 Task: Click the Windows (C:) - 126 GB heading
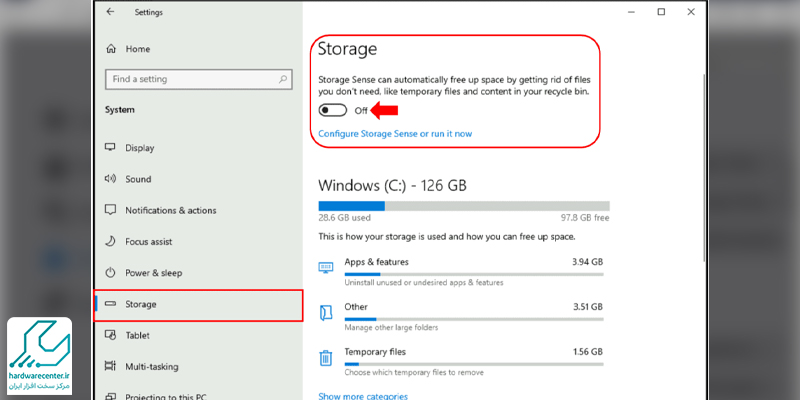pos(392,185)
